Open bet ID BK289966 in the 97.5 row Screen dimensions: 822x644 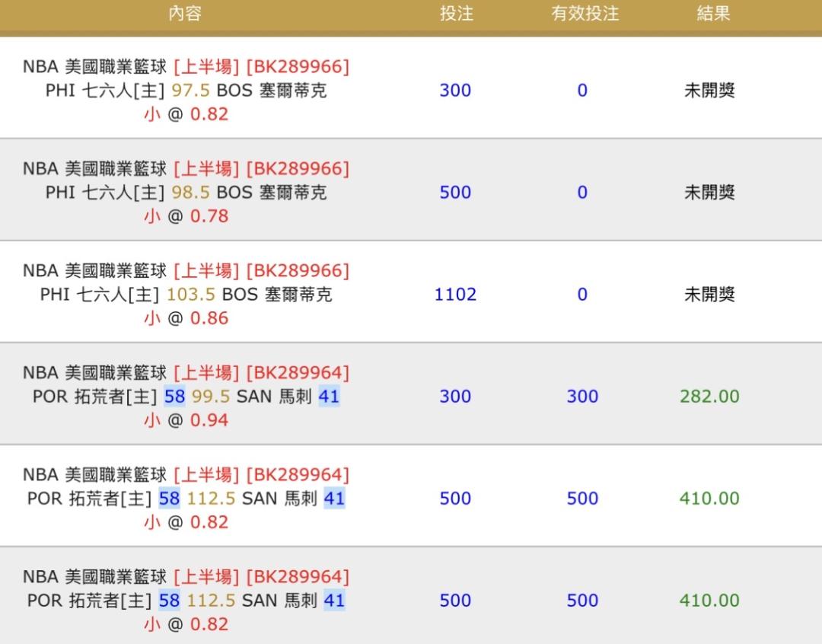pyautogui.click(x=298, y=67)
